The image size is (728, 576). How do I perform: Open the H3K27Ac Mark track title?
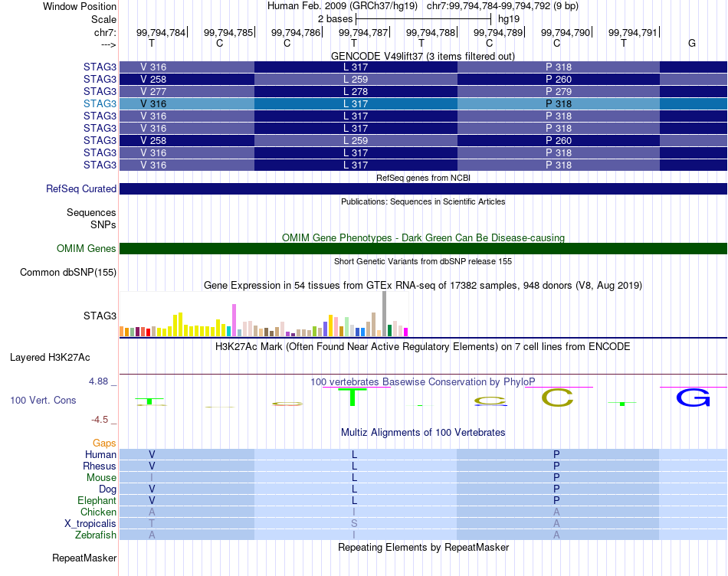pos(422,347)
